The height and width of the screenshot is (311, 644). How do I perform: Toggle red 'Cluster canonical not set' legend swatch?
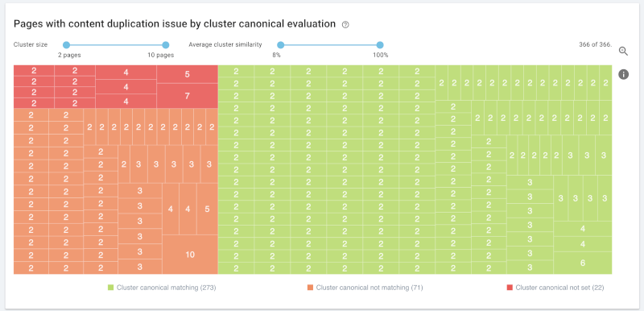point(510,288)
